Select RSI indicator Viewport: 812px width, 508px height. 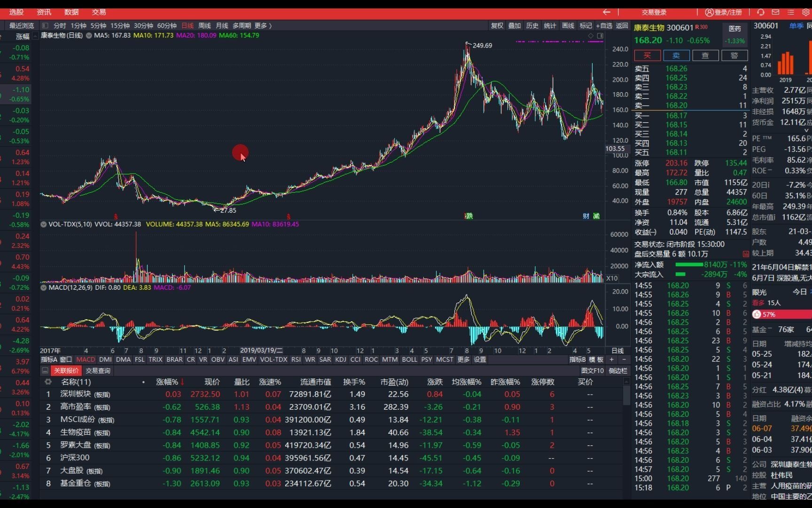pos(296,359)
